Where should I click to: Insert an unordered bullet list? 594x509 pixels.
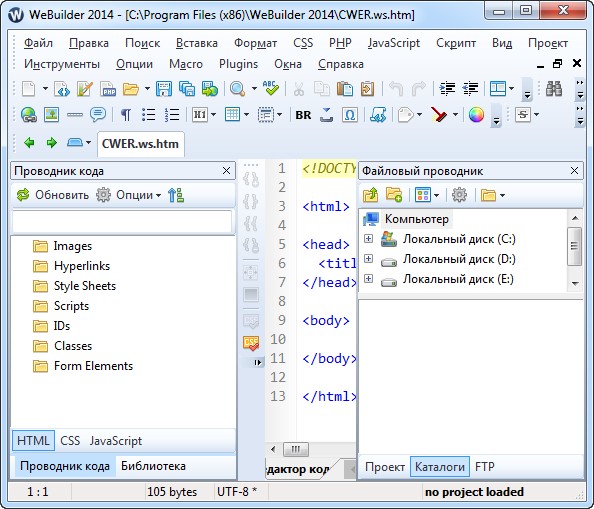tap(148, 114)
